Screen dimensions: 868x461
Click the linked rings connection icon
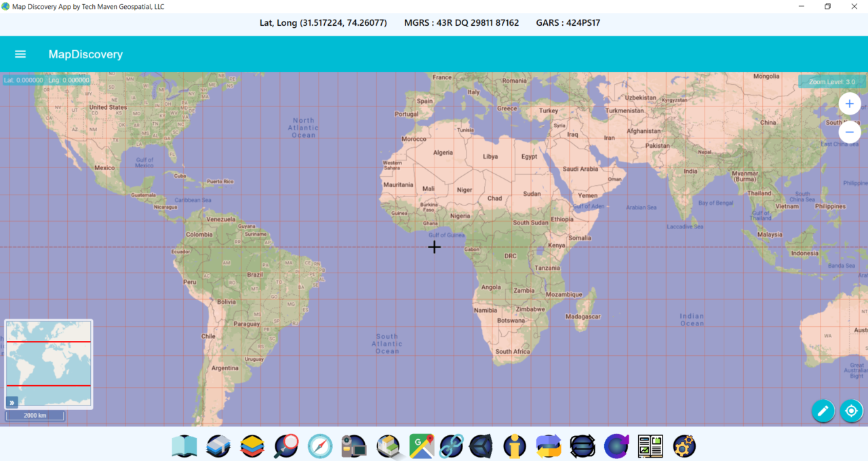(x=451, y=446)
